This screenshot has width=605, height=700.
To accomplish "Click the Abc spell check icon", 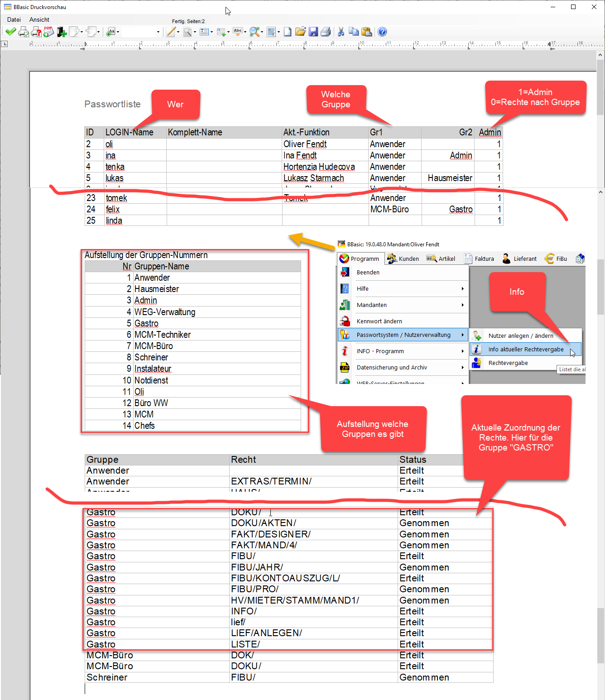I will 238,32.
